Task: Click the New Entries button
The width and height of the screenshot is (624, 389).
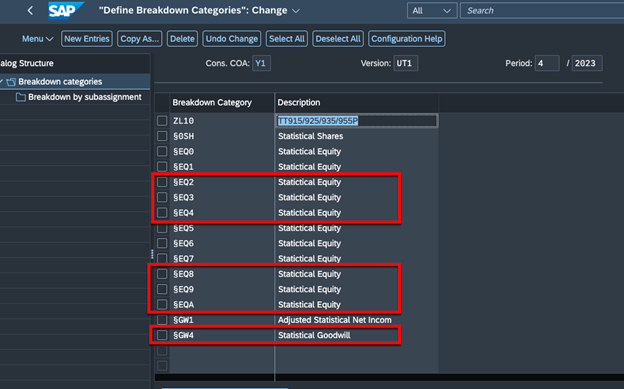Action: (x=87, y=39)
